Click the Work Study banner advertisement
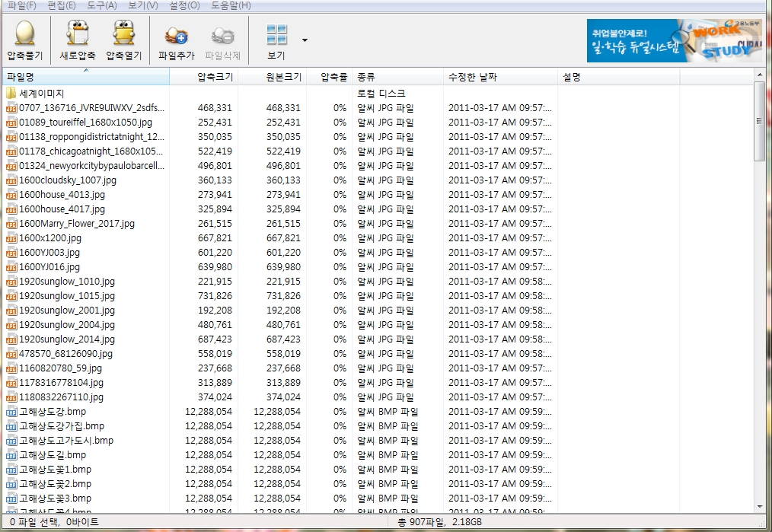The image size is (772, 532). (652, 40)
